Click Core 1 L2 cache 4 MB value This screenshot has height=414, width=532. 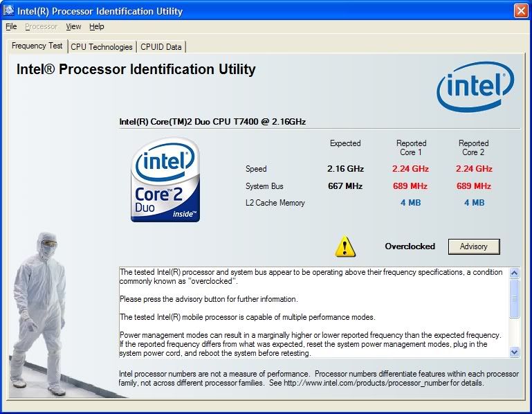(410, 203)
